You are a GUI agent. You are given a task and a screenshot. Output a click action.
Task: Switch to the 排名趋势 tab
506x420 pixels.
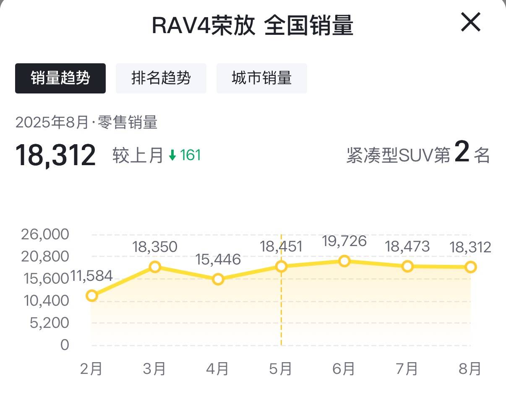(x=161, y=78)
